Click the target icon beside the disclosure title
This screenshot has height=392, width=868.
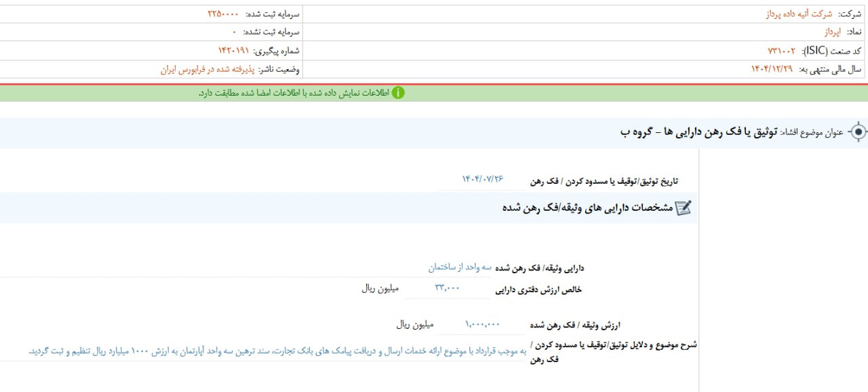[x=858, y=132]
